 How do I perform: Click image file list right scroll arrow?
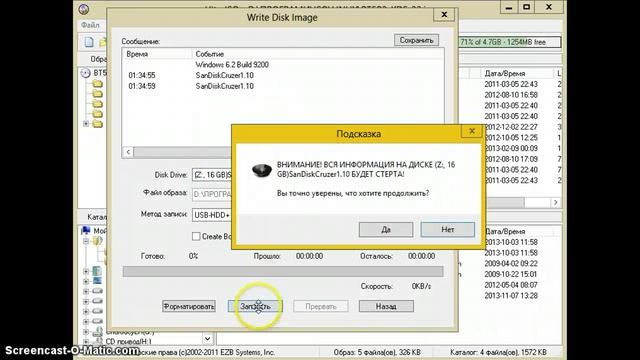coord(556,202)
